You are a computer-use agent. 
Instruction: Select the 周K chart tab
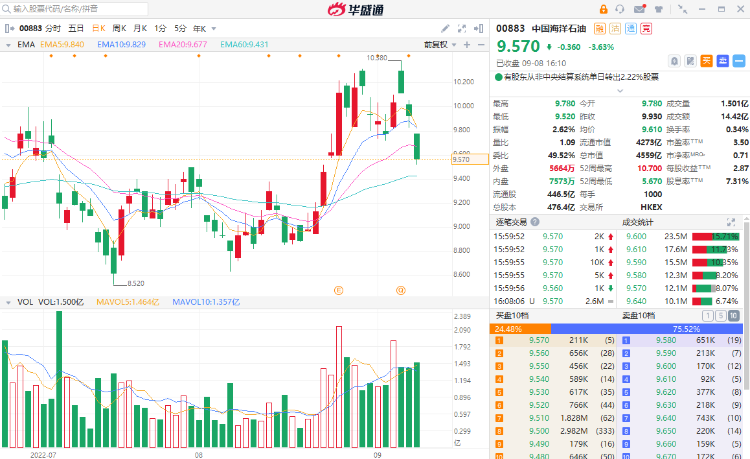tap(120, 29)
